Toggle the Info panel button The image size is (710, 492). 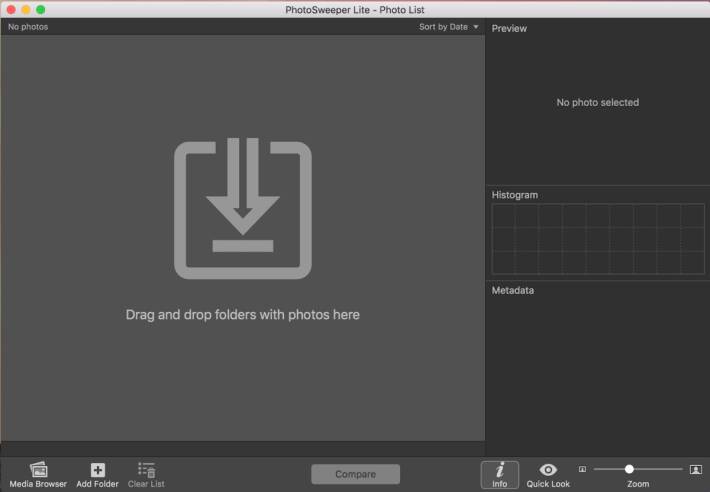[499, 475]
